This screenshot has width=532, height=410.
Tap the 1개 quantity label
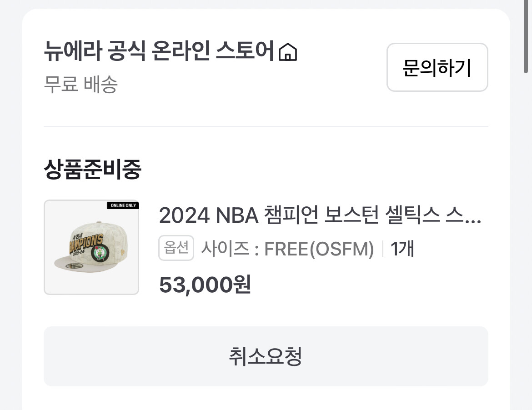pyautogui.click(x=402, y=249)
